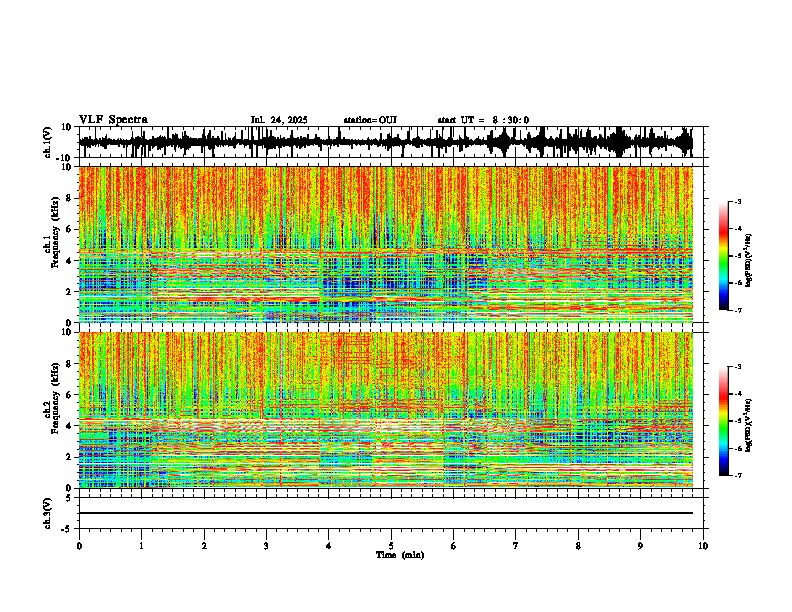Screen dimensions: 792x612
Task: Click the flat ch.3 voltage trace line
Action: click(x=386, y=513)
